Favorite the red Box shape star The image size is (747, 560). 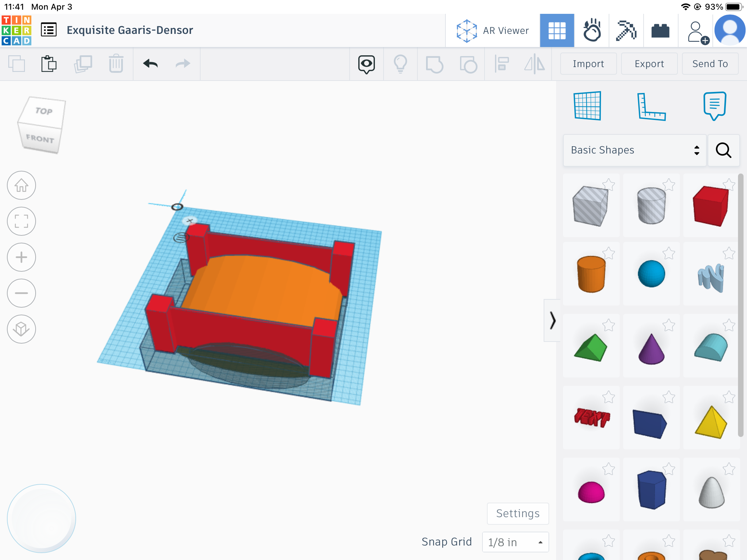[x=729, y=185]
